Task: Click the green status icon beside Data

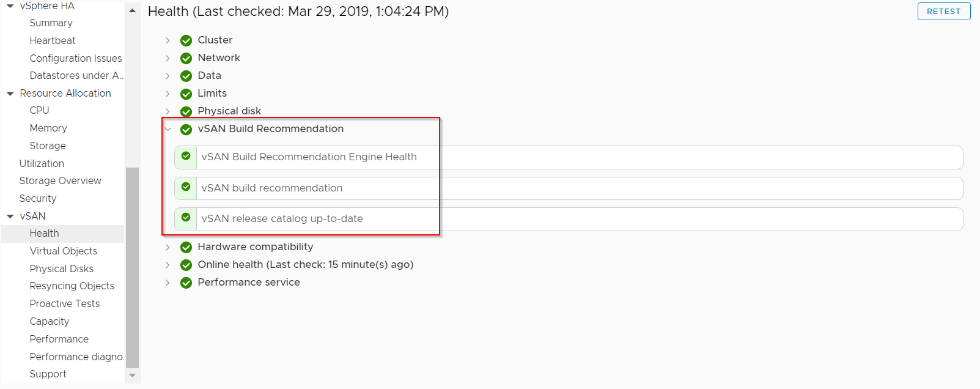Action: point(186,76)
